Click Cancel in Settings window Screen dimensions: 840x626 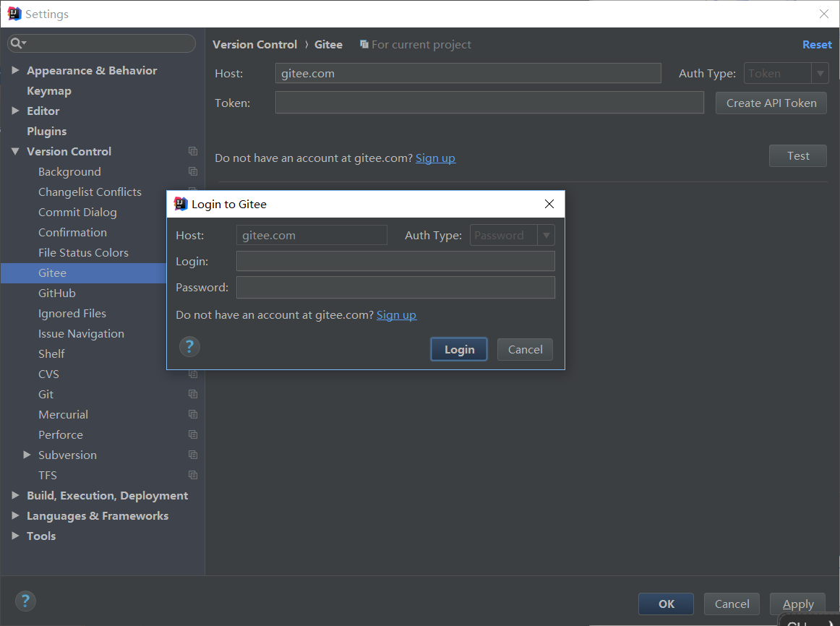click(732, 604)
